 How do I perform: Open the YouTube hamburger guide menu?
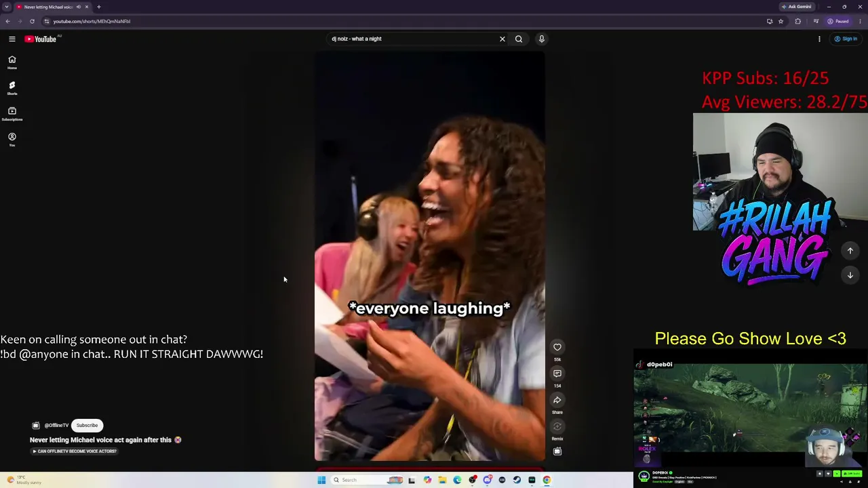point(12,39)
